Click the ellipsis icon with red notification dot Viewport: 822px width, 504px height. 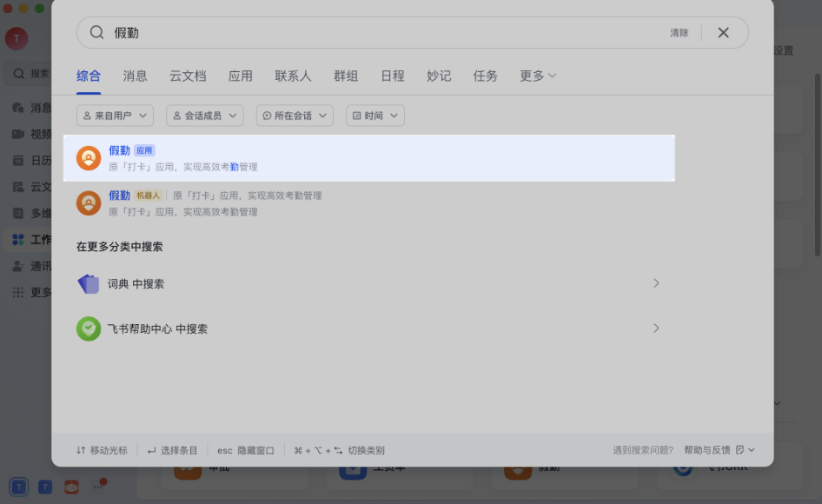pos(98,486)
